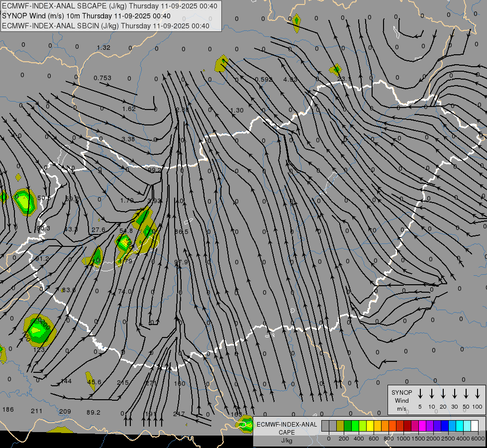Click the 100 m/s wind arrow in legend
487x448 pixels.
tap(478, 394)
